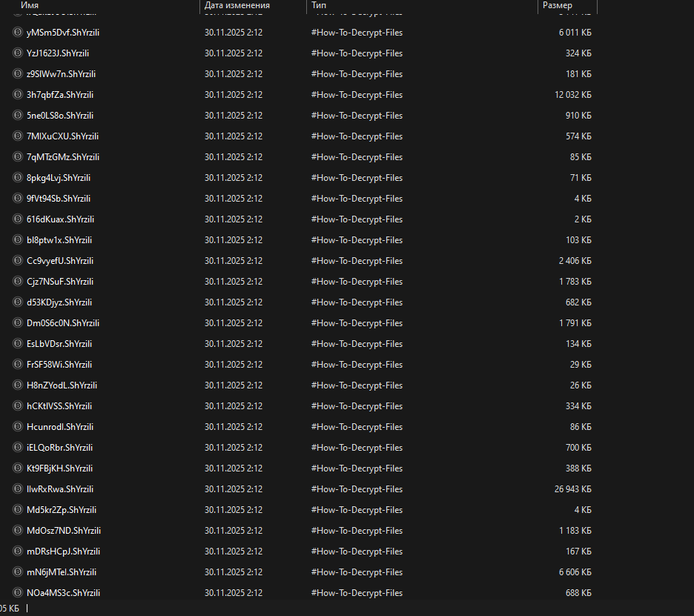Select file name bl8ptw1x.ShYrzili
This screenshot has width=694, height=616.
[59, 240]
